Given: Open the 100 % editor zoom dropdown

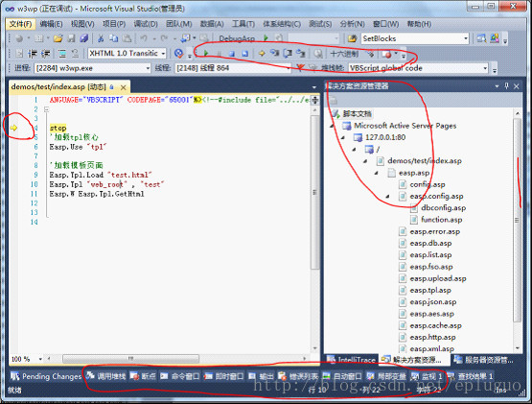Looking at the screenshot, I should coord(27,359).
